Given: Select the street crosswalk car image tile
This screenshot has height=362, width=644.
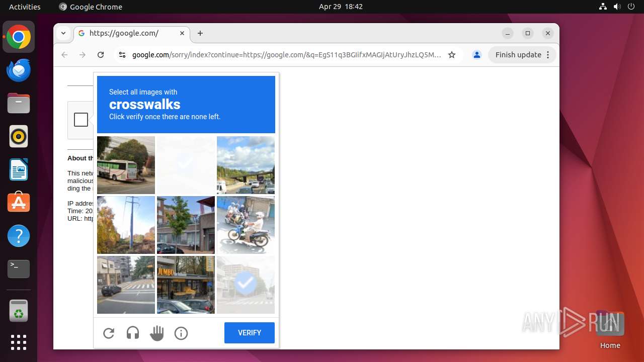Looking at the screenshot, I should pos(126,285).
